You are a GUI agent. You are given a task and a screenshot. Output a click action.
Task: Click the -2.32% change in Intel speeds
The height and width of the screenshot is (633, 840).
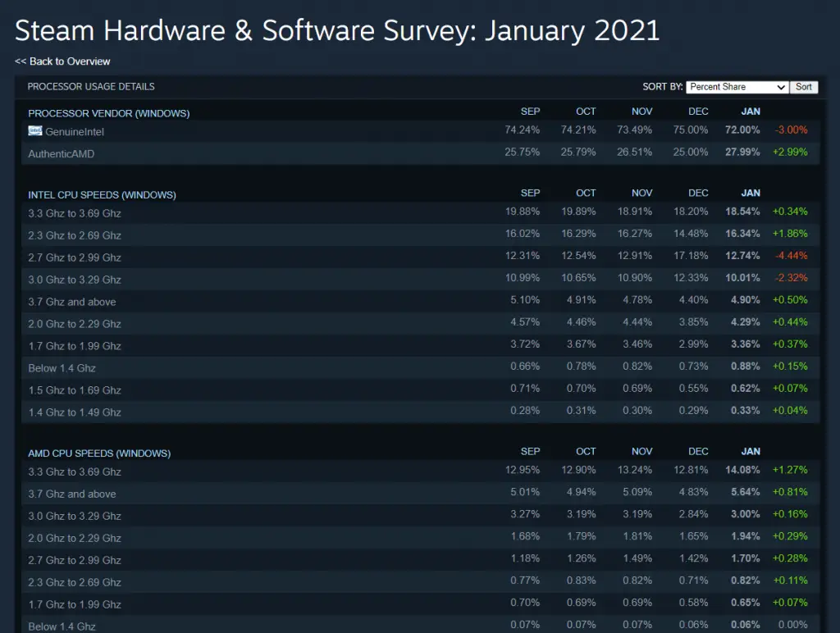pos(791,278)
